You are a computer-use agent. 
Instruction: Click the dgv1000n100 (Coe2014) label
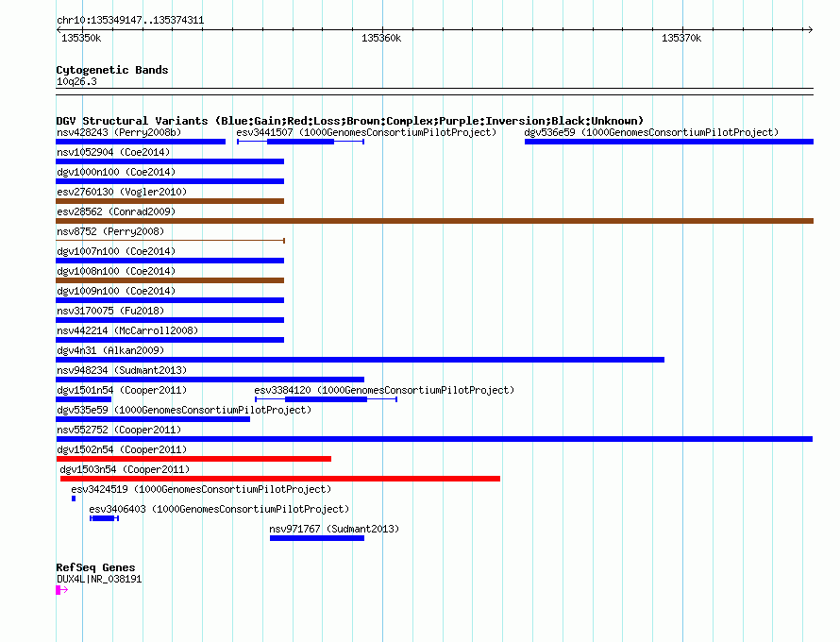pos(116,172)
